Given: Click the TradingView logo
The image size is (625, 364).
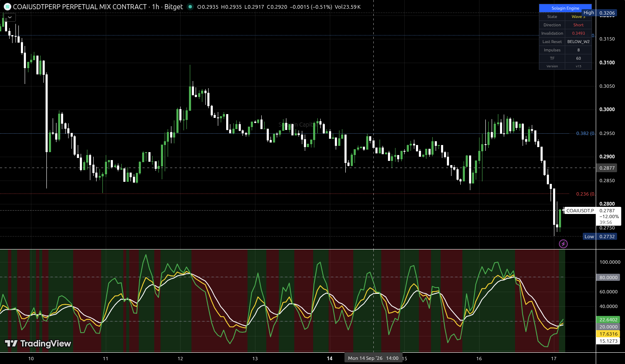Looking at the screenshot, I should tap(38, 344).
